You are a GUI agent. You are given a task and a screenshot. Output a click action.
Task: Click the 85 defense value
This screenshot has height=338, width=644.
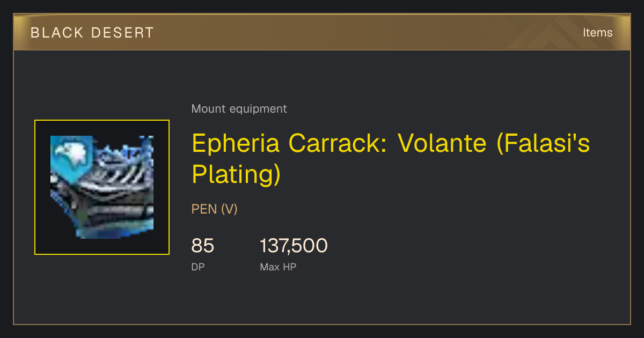(203, 246)
